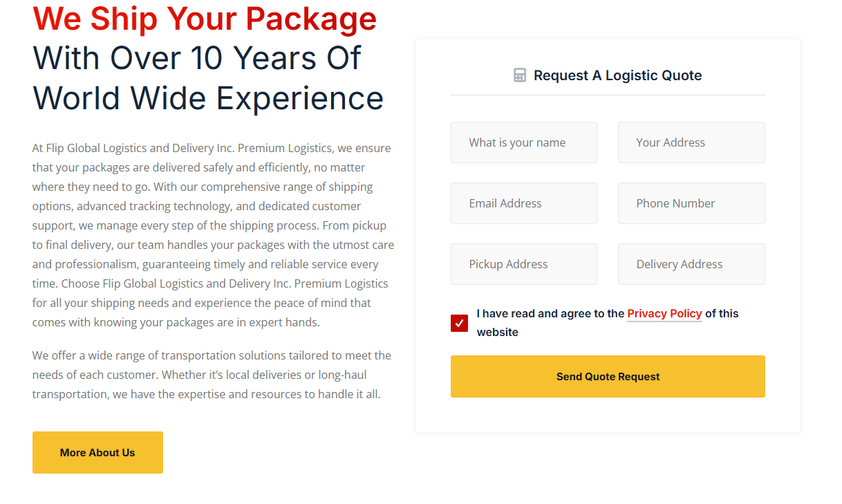Image resolution: width=842 pixels, height=504 pixels.
Task: Click the word "website" under the agreement text
Action: pyautogui.click(x=498, y=333)
